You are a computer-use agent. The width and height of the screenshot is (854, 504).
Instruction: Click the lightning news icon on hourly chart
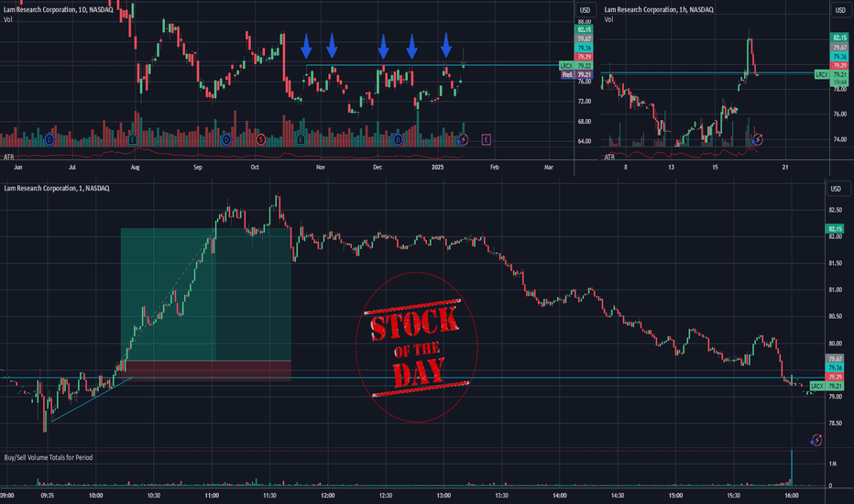click(x=758, y=140)
